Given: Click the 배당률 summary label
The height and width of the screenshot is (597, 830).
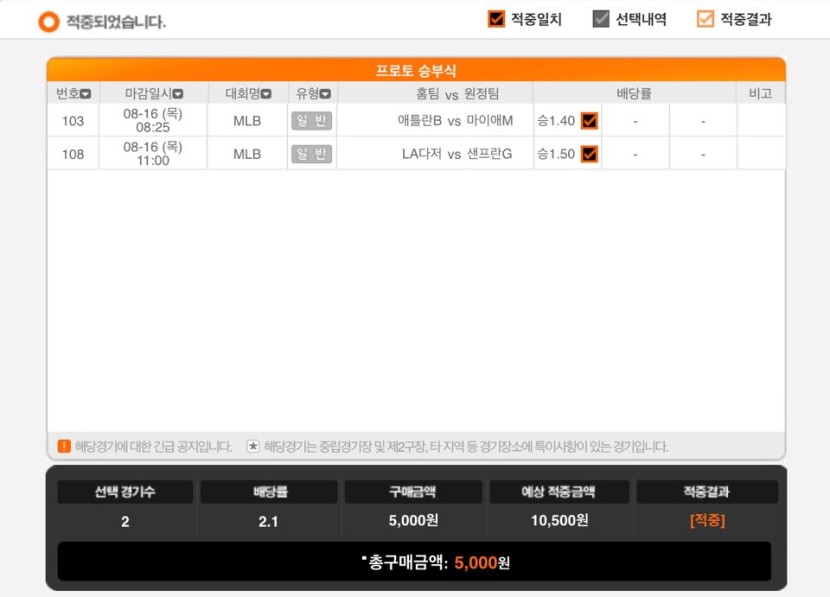Looking at the screenshot, I should (269, 492).
